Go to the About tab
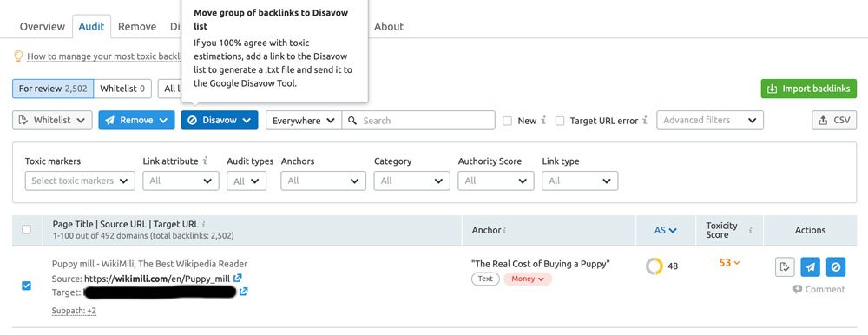This screenshot has width=868, height=335. click(x=389, y=27)
